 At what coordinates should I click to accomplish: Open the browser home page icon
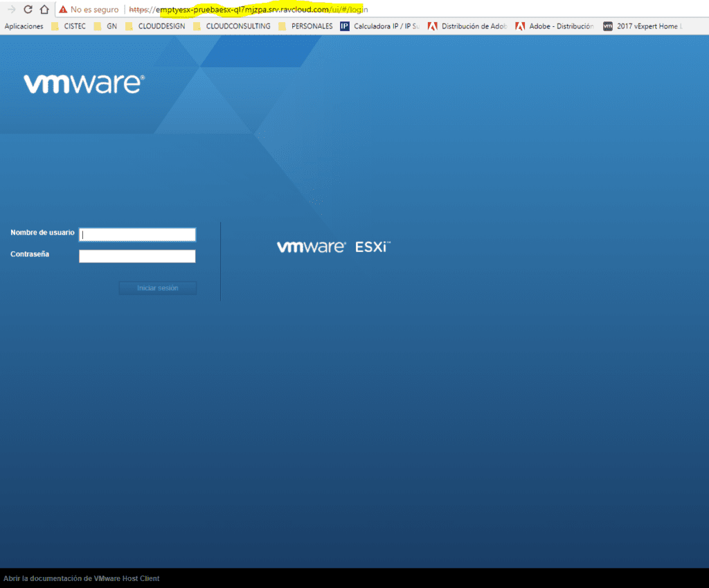[44, 10]
